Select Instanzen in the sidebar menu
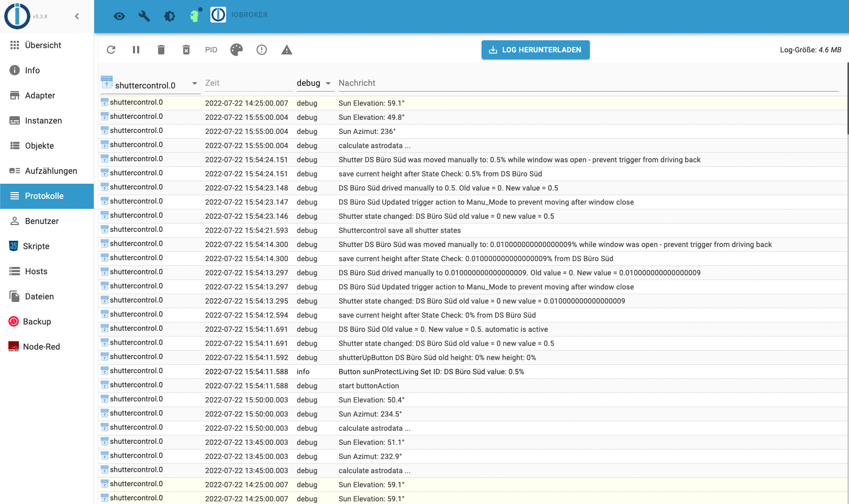Viewport: 849px width, 504px height. pyautogui.click(x=43, y=120)
